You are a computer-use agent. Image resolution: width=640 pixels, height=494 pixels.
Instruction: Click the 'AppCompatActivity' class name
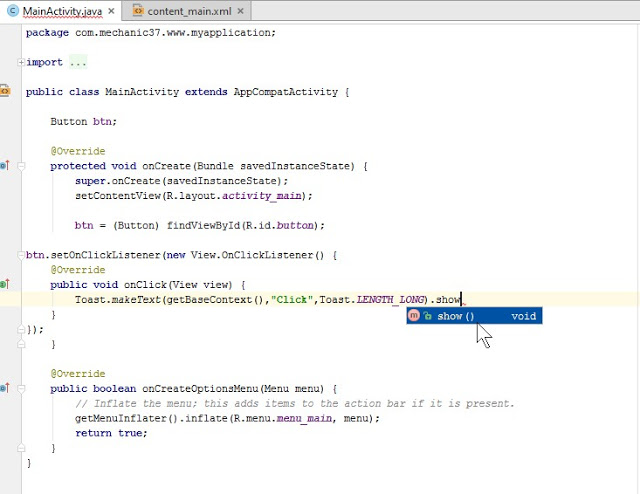286,92
